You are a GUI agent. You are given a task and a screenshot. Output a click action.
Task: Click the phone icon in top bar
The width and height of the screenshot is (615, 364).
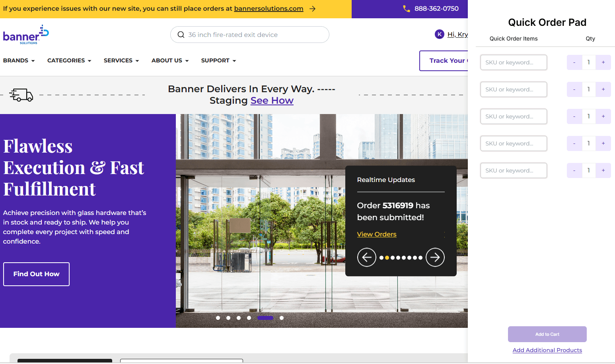(x=406, y=9)
